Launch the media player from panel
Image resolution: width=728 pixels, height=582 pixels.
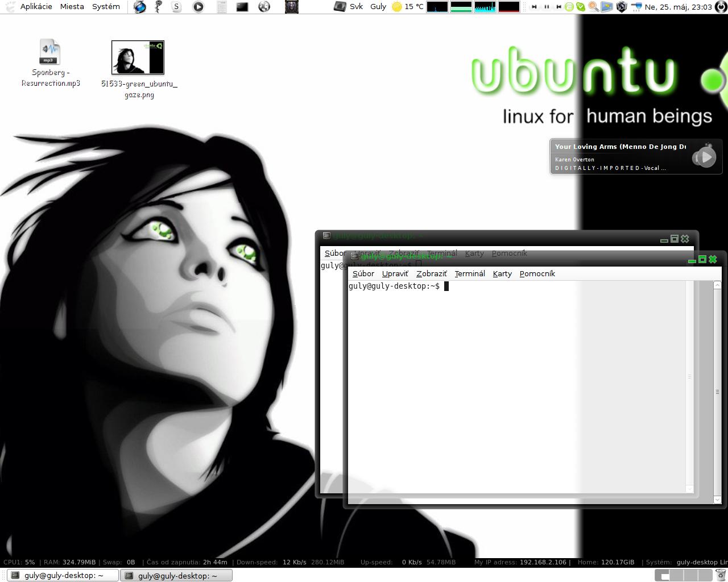[198, 7]
